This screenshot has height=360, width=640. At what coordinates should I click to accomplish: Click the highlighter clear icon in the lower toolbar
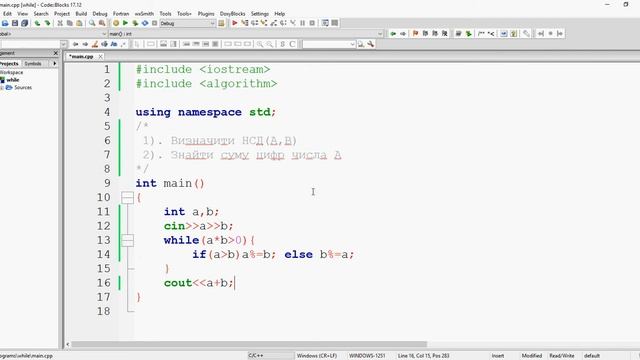[95, 44]
